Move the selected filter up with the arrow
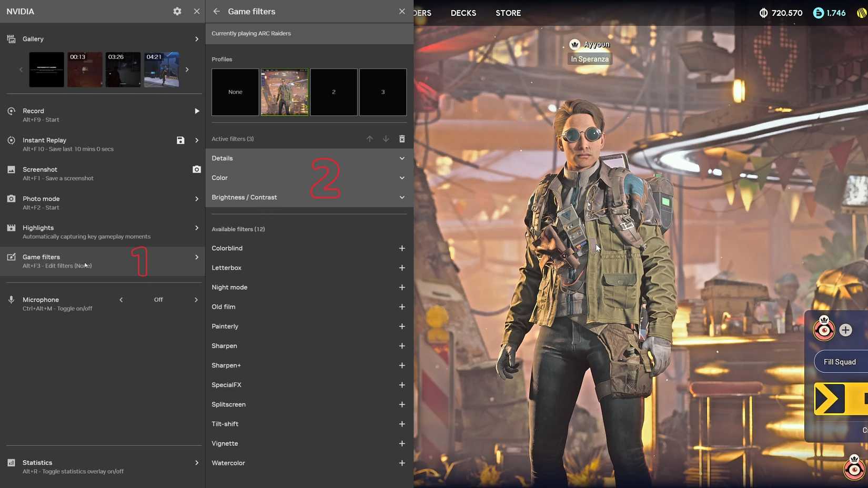This screenshot has height=488, width=868. point(370,139)
